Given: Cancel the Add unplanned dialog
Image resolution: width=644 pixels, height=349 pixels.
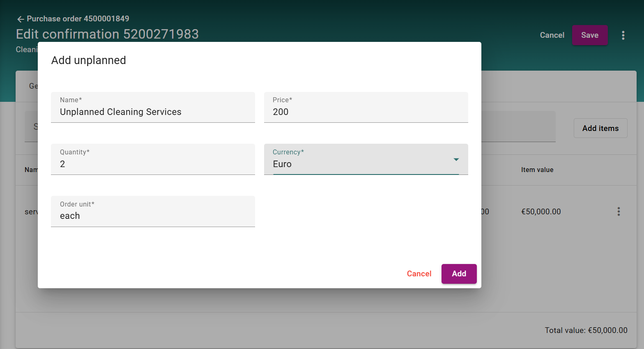Looking at the screenshot, I should 419,274.
